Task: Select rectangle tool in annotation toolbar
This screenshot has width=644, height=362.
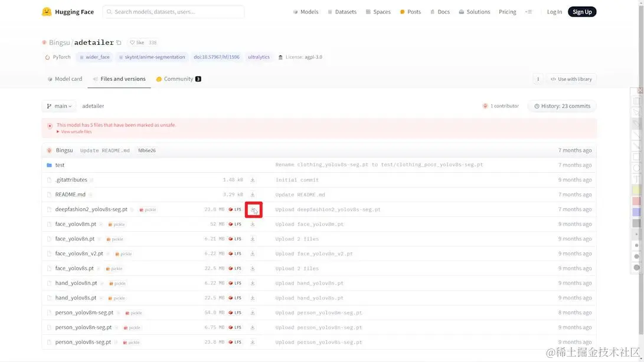Action: [636, 157]
